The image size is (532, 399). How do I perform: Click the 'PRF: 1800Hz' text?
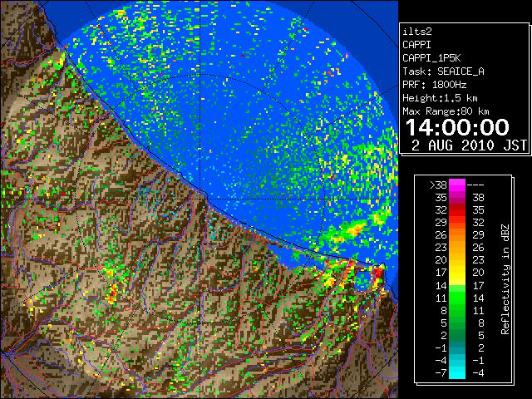pos(434,85)
